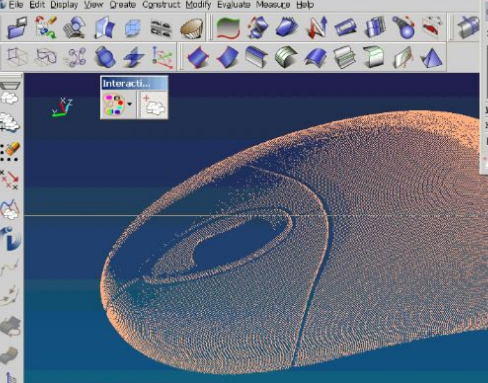The image size is (488, 383).
Task: Click the stacked clouds with plus icon
Action: (10, 122)
